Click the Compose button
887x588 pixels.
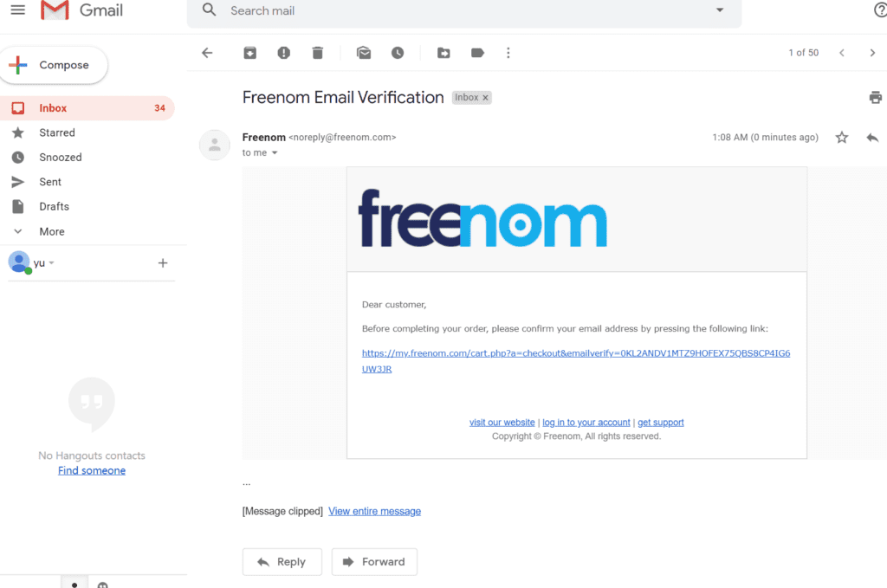pyautogui.click(x=54, y=64)
